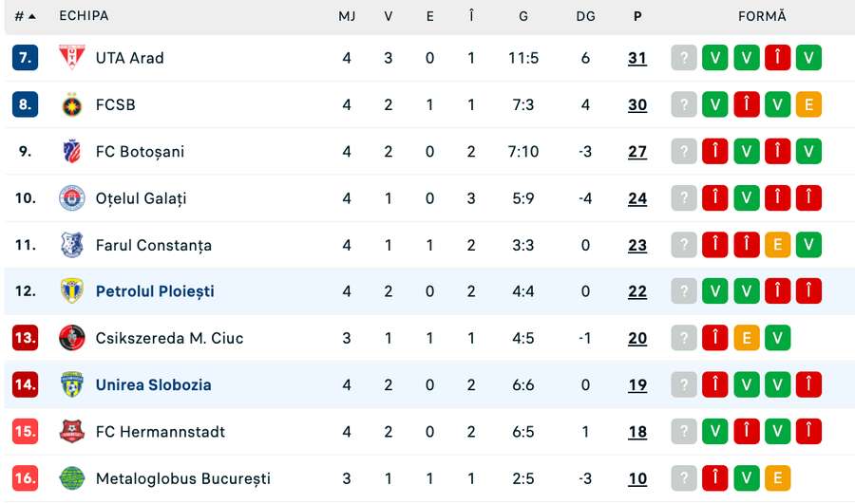Viewport: 855px width, 504px height.
Task: Click the Oțelul Galați team crest
Action: click(71, 198)
